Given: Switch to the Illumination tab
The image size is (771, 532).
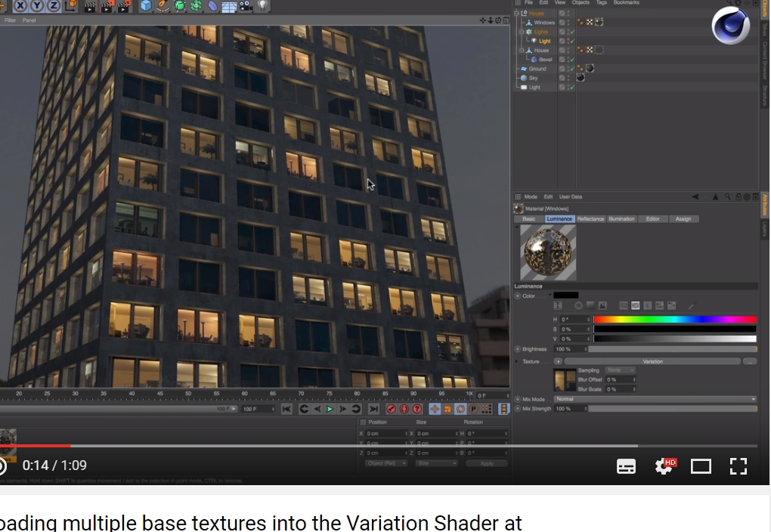Looking at the screenshot, I should 621,219.
